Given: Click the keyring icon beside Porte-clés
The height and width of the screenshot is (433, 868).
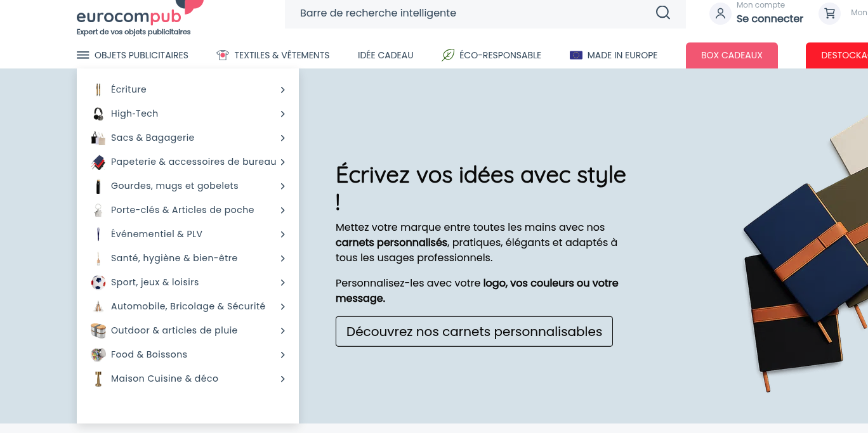Looking at the screenshot, I should click(x=98, y=210).
